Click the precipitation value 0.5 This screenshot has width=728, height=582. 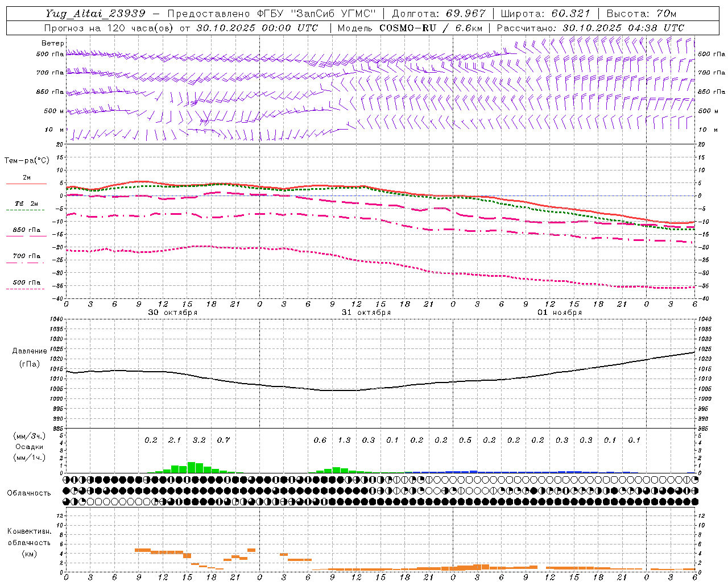(x=465, y=440)
